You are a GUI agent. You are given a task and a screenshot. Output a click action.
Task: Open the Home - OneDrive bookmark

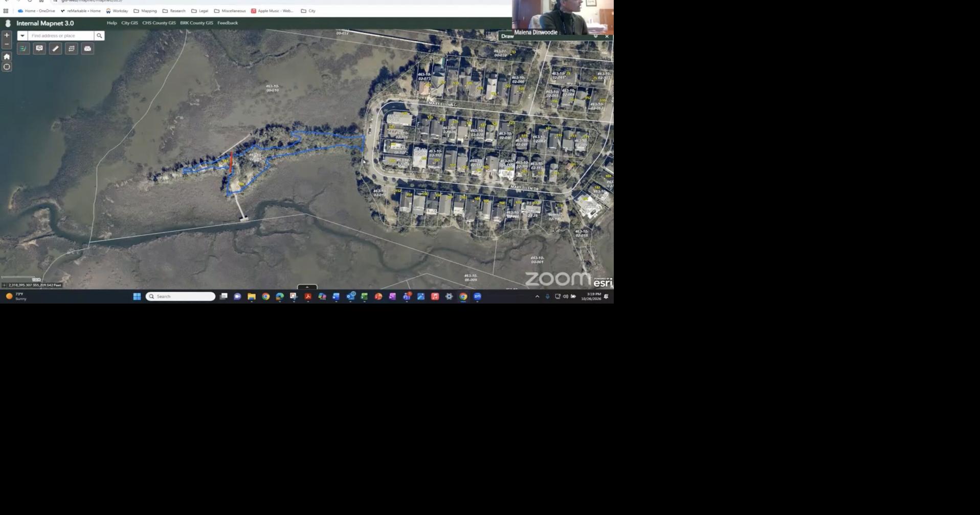tap(36, 11)
